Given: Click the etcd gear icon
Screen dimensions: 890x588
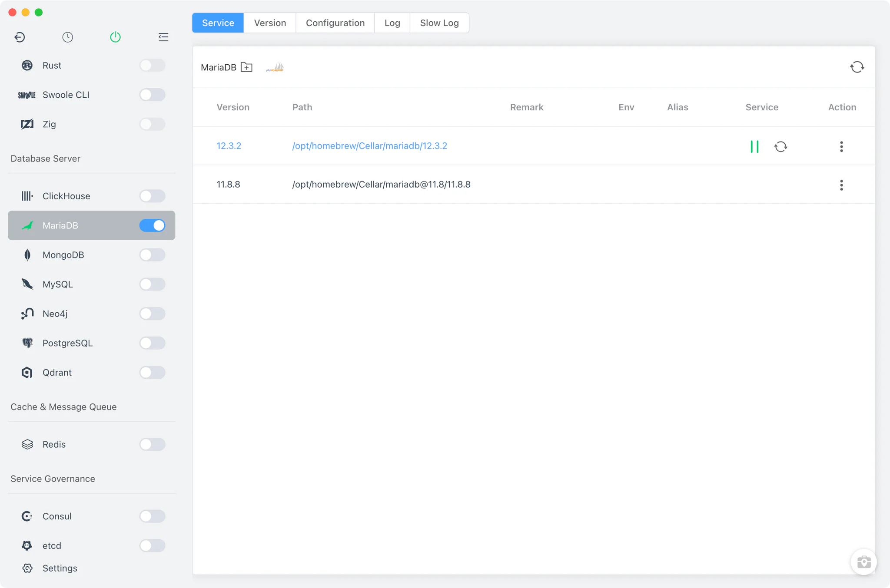Looking at the screenshot, I should pyautogui.click(x=27, y=545).
